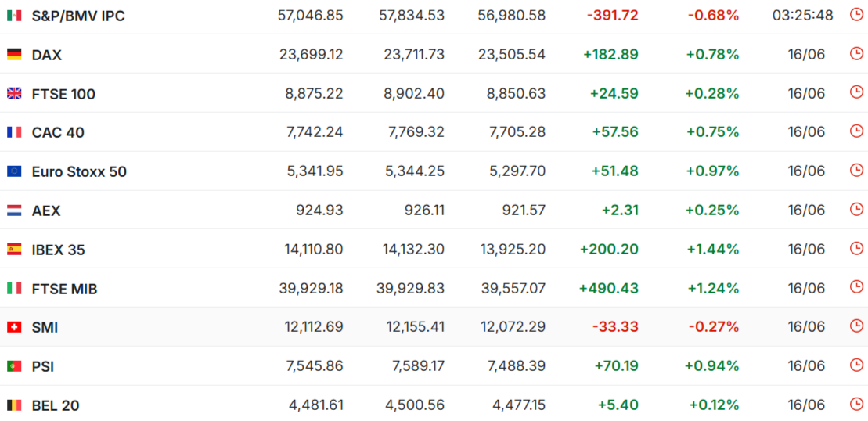The width and height of the screenshot is (868, 421).
Task: Click the SMI change value -33.33
Action: coord(615,327)
